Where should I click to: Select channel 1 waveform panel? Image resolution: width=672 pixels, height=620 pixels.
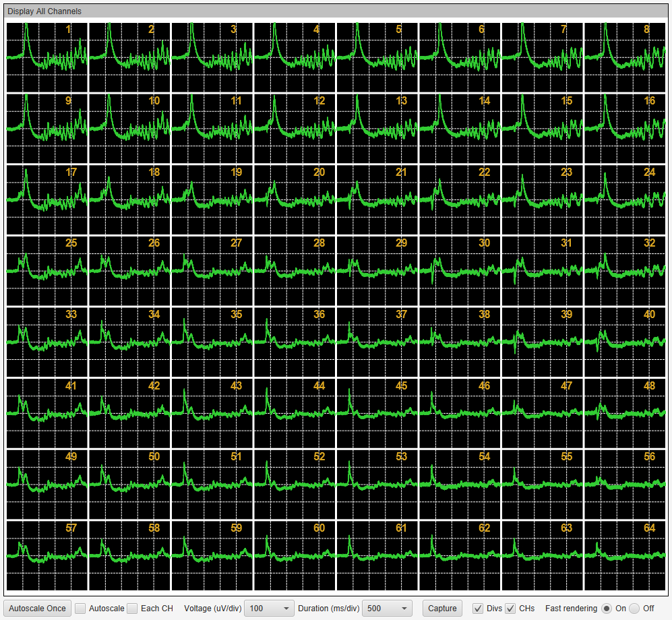tap(47, 57)
